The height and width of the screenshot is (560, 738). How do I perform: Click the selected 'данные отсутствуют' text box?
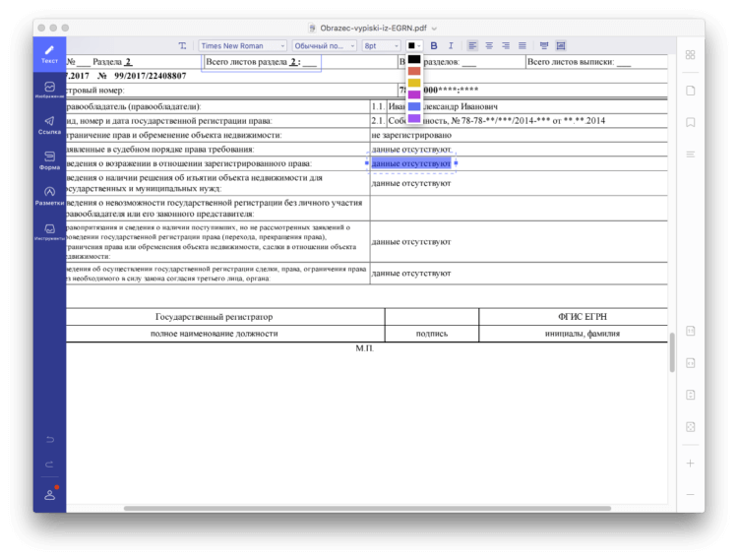click(x=411, y=163)
